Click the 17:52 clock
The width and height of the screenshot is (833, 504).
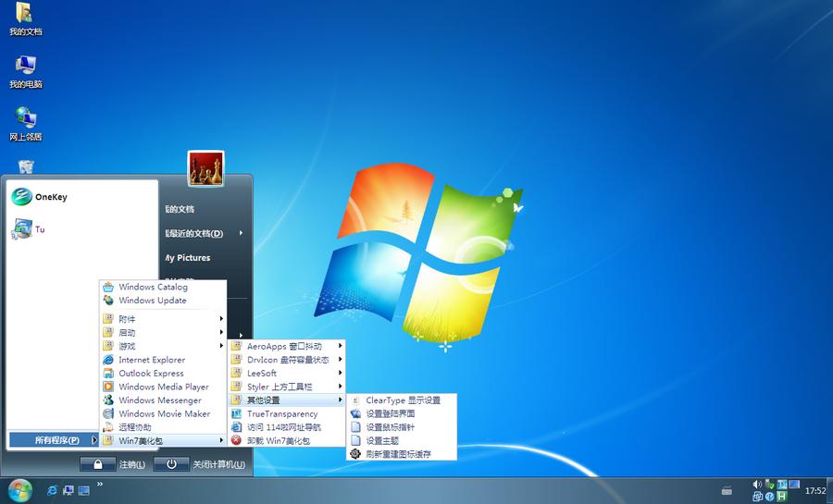tap(814, 491)
